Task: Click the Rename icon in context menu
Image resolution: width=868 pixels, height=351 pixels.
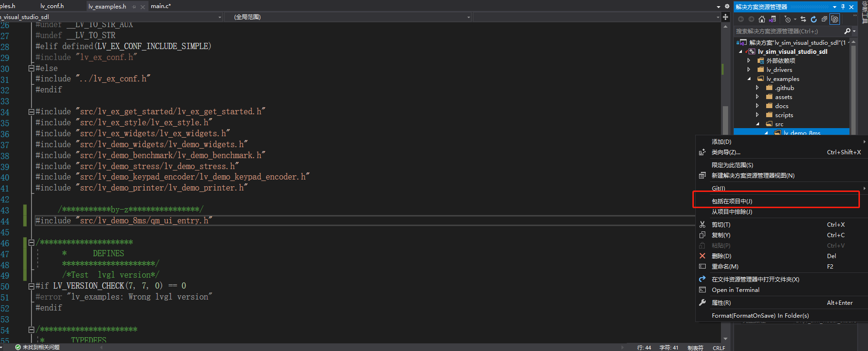Action: click(x=702, y=266)
